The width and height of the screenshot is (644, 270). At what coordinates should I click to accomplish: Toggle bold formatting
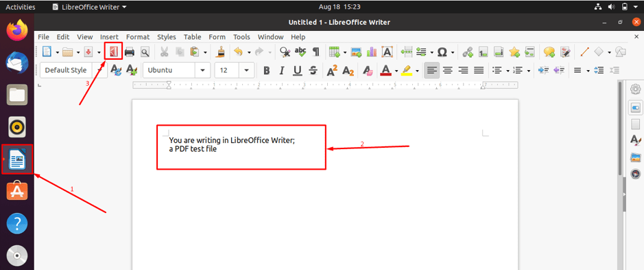(x=267, y=70)
